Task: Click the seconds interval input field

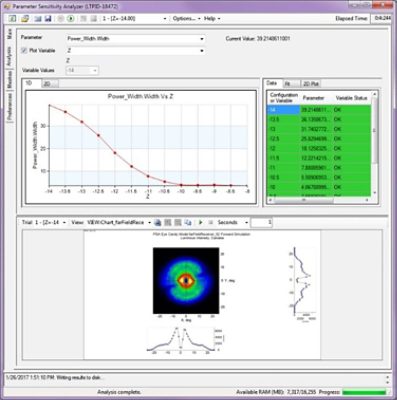Action: point(261,222)
